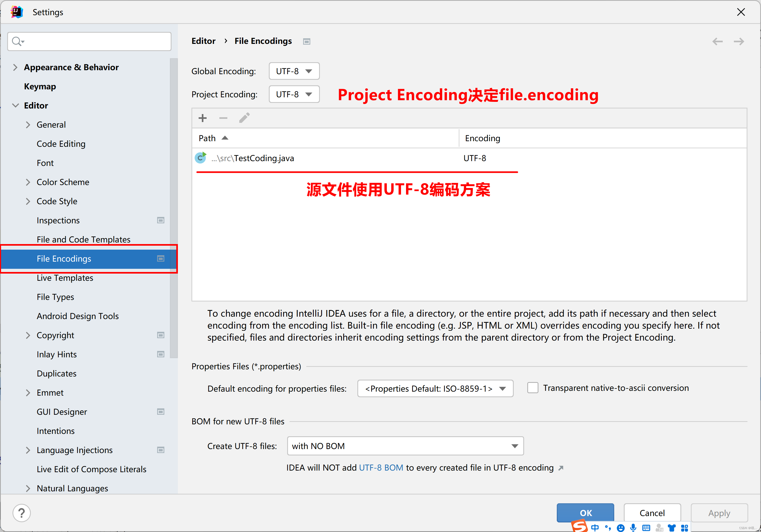Collapse the Editor section in sidebar
The height and width of the screenshot is (532, 761).
click(16, 105)
